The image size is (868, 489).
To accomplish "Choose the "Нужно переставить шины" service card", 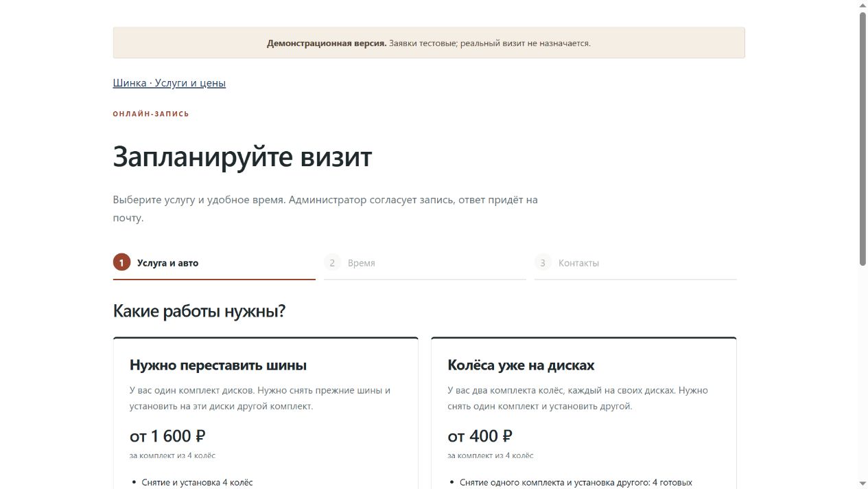I will tap(266, 413).
